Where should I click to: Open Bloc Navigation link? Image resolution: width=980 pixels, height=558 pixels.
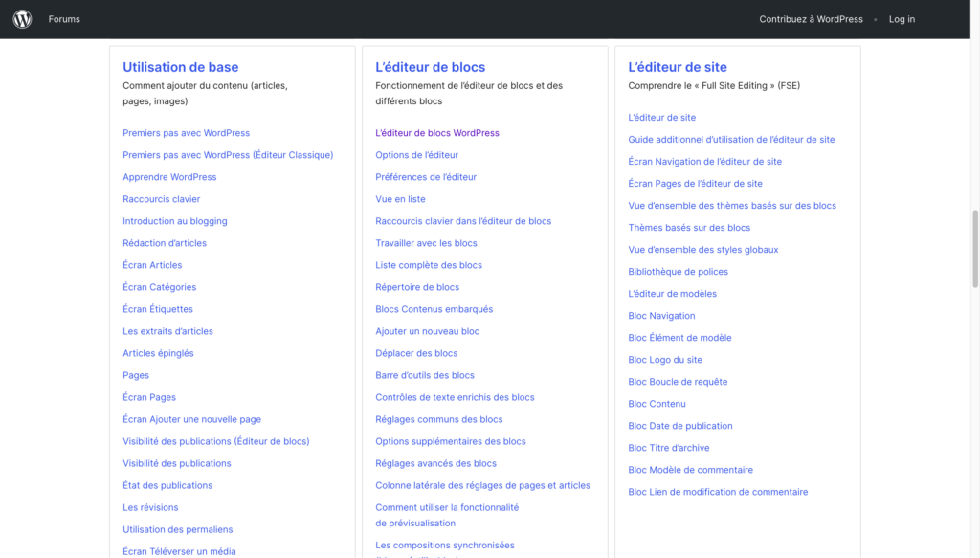coord(661,316)
